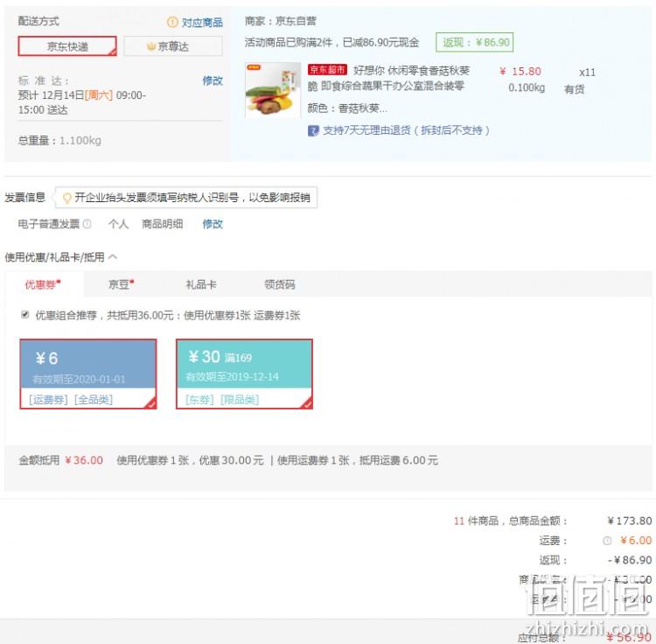Click the 京东超市 red badge
This screenshot has width=656, height=644.
coord(327,70)
